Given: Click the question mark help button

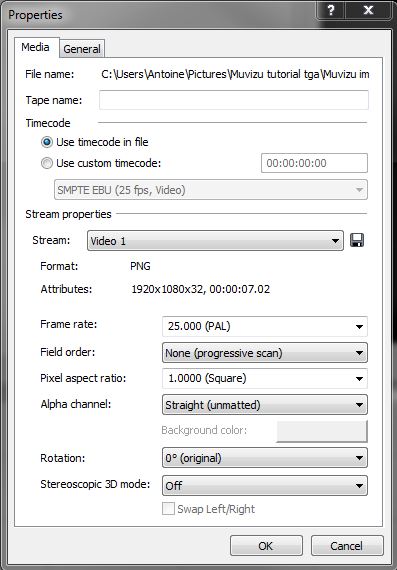Looking at the screenshot, I should (x=331, y=10).
